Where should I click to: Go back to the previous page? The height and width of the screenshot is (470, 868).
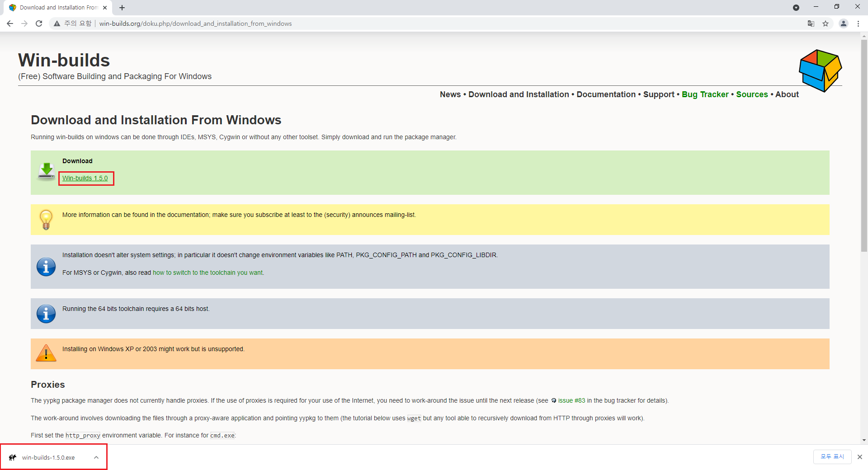click(x=10, y=23)
